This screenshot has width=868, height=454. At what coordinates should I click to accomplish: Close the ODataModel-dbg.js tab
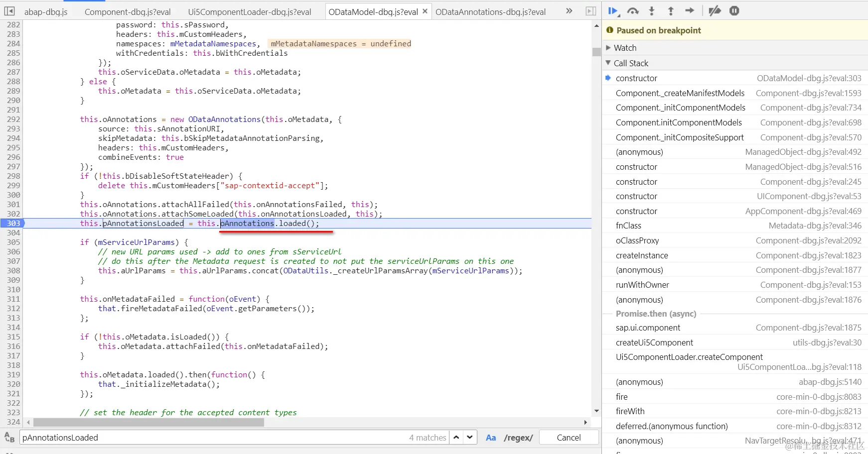(425, 11)
